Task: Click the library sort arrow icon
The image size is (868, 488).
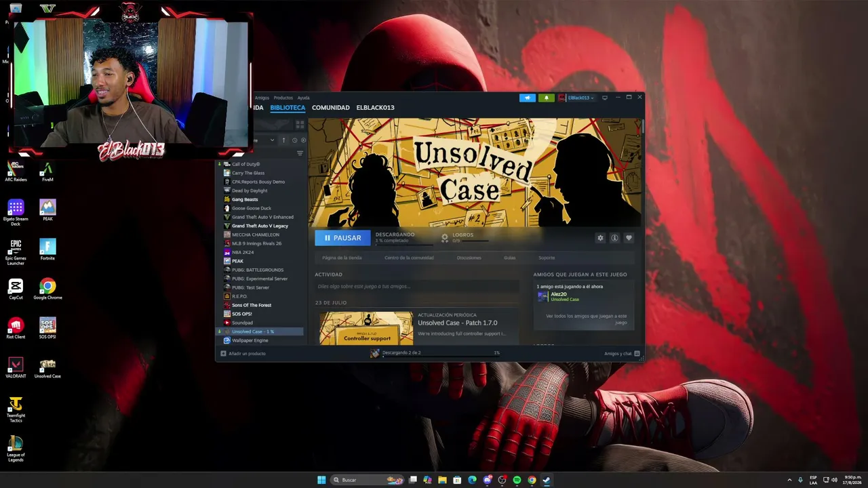Action: click(x=284, y=140)
